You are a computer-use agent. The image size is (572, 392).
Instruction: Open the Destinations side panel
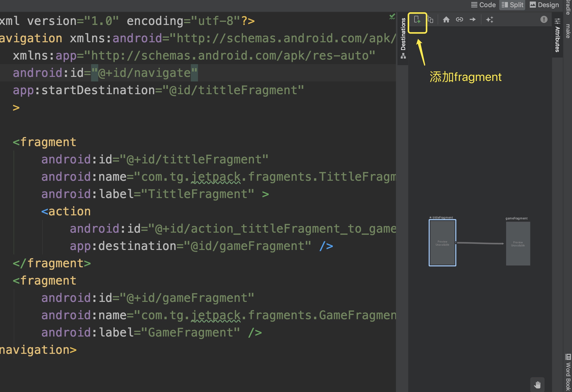[403, 38]
